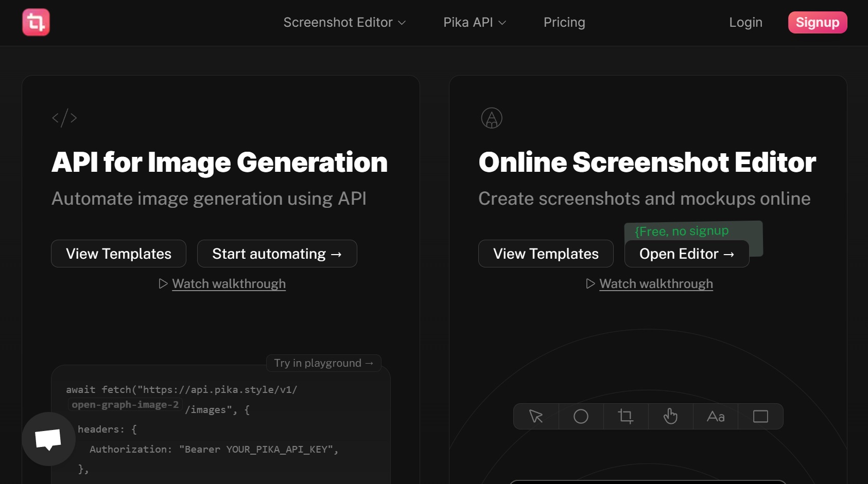Image resolution: width=868 pixels, height=484 pixels.
Task: Click the Online Screenshot Editor heading
Action: pos(647,163)
